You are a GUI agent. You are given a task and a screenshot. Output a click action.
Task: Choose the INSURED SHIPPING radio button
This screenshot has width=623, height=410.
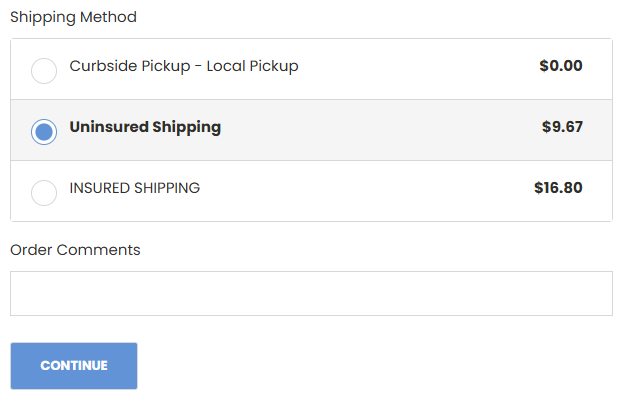(x=44, y=193)
